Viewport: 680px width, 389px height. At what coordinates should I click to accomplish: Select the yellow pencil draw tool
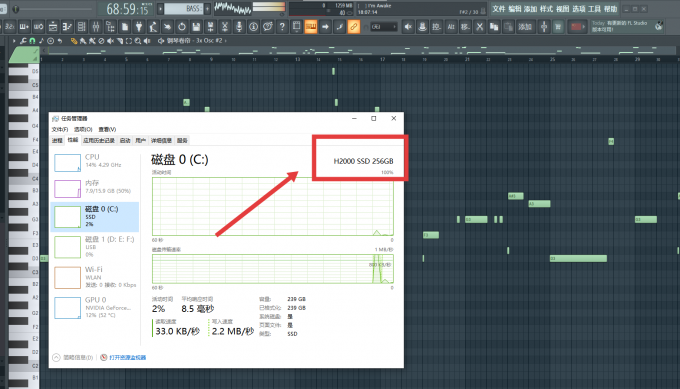[x=74, y=41]
